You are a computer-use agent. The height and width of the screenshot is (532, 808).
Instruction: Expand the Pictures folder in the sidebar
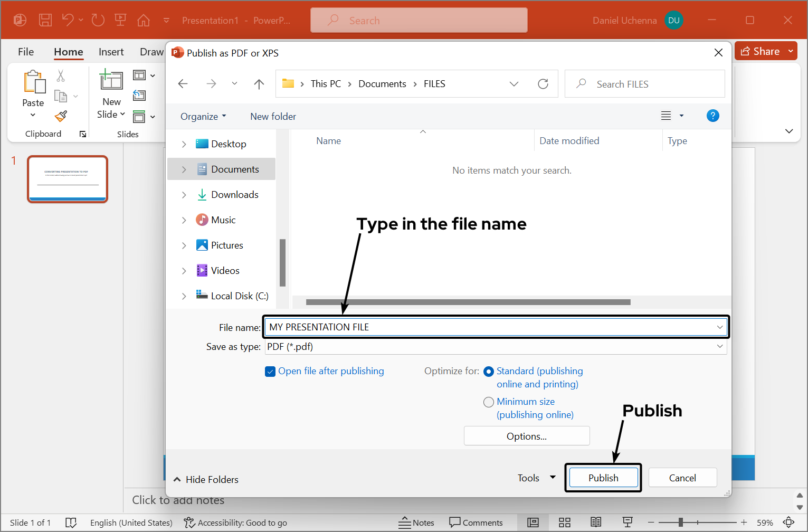(x=184, y=245)
